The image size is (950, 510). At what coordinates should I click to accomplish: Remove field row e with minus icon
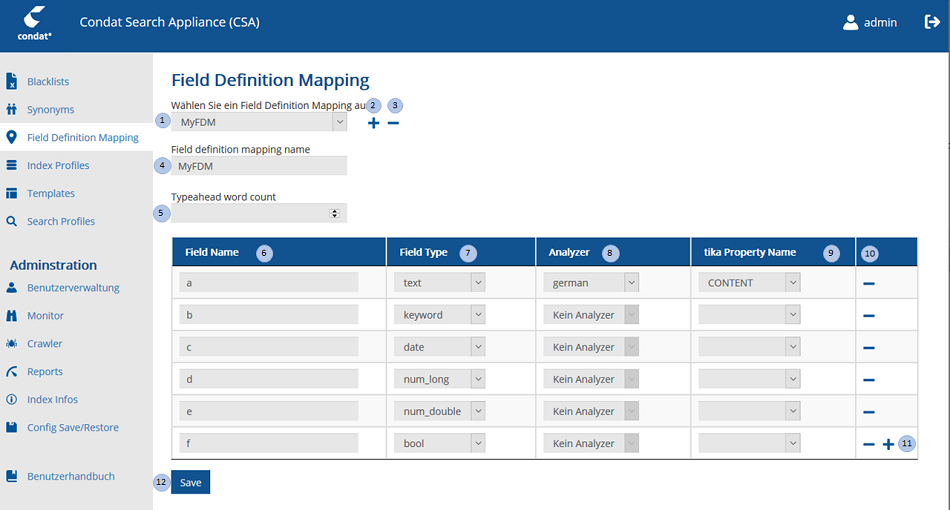(869, 412)
